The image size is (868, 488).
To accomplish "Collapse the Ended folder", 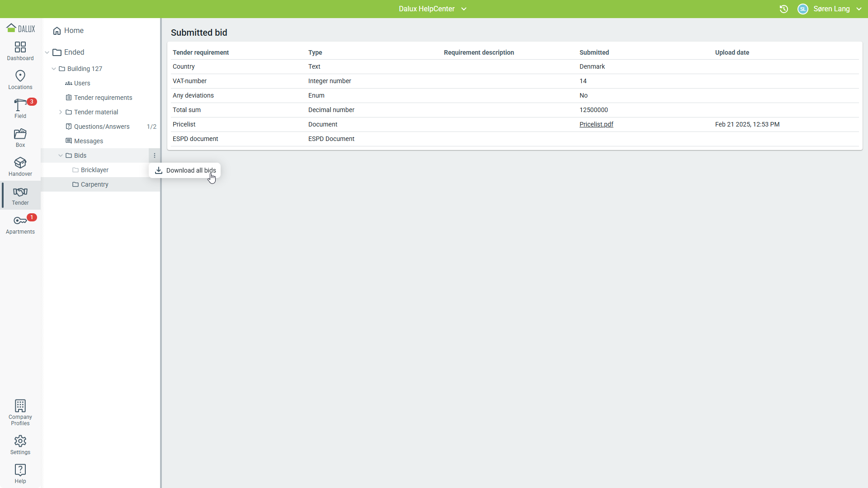I will [47, 52].
